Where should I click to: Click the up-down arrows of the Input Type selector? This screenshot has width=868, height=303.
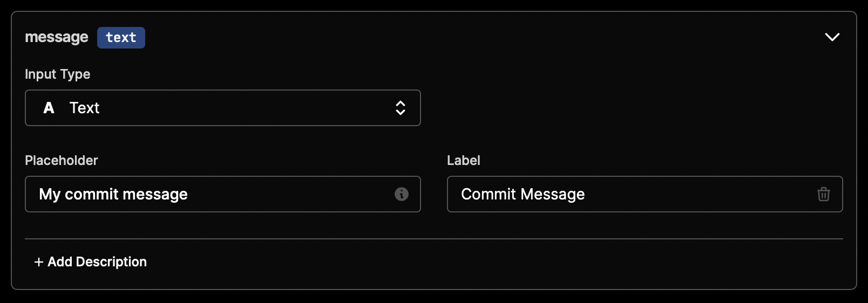click(400, 108)
